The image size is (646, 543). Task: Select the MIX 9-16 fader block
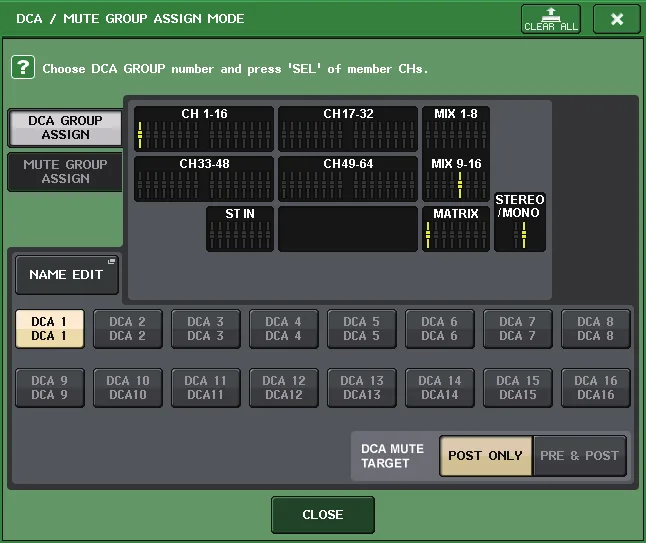pos(456,179)
